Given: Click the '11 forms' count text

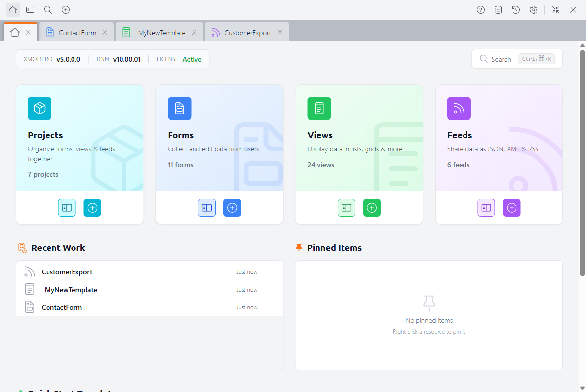Looking at the screenshot, I should coord(180,165).
